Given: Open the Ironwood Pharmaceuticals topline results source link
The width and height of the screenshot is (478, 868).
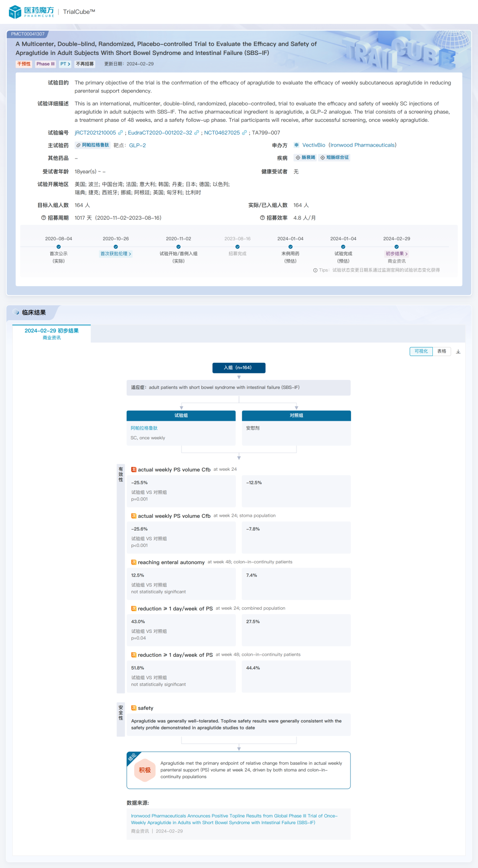Looking at the screenshot, I should pyautogui.click(x=234, y=819).
